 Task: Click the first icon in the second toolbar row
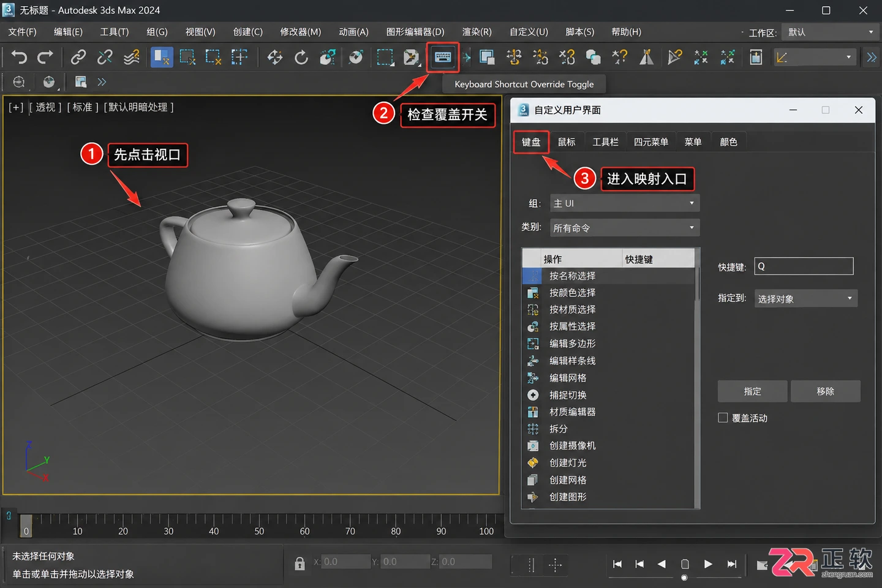19,82
